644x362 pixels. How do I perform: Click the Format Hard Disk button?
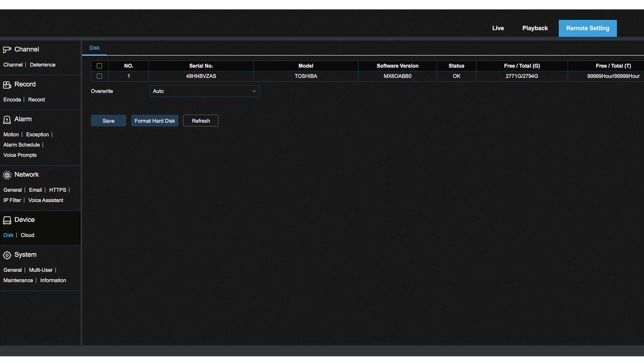tap(155, 121)
